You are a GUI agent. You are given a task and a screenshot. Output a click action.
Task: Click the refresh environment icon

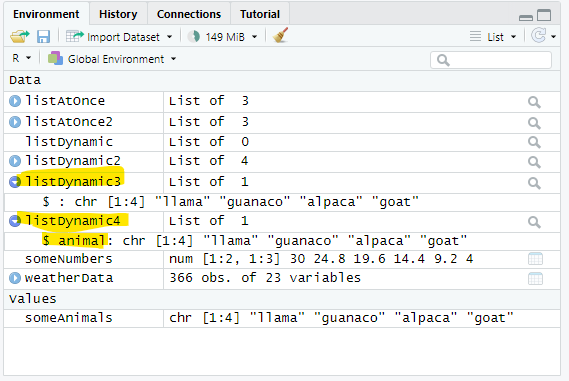[539, 36]
